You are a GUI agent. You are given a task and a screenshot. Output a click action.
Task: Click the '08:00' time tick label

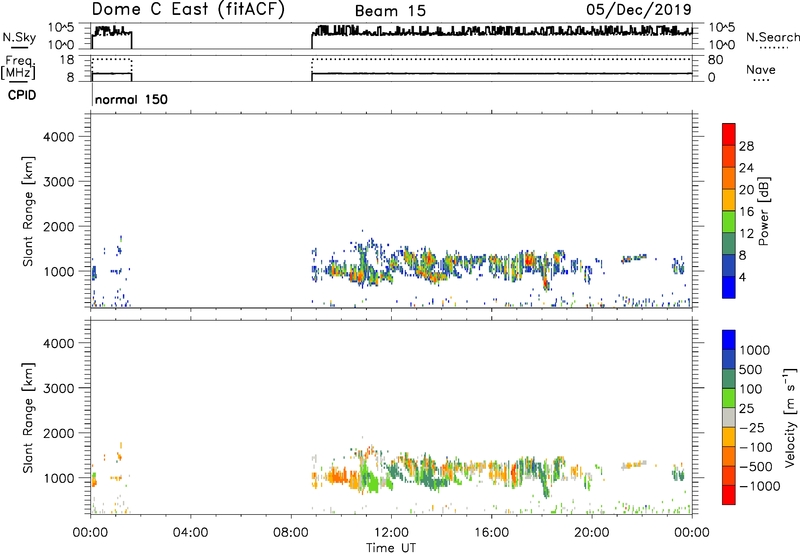291,533
